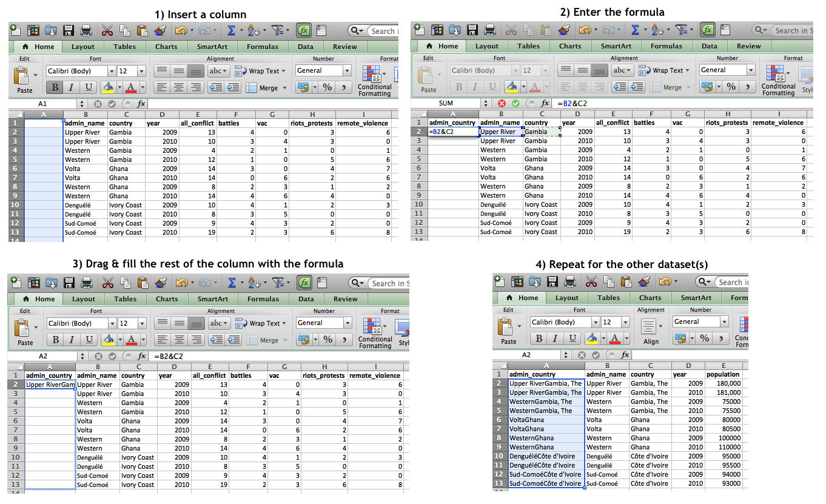Viewport: 826px width, 504px height.
Task: Open Data tab in step 2 window
Action: coord(710,46)
